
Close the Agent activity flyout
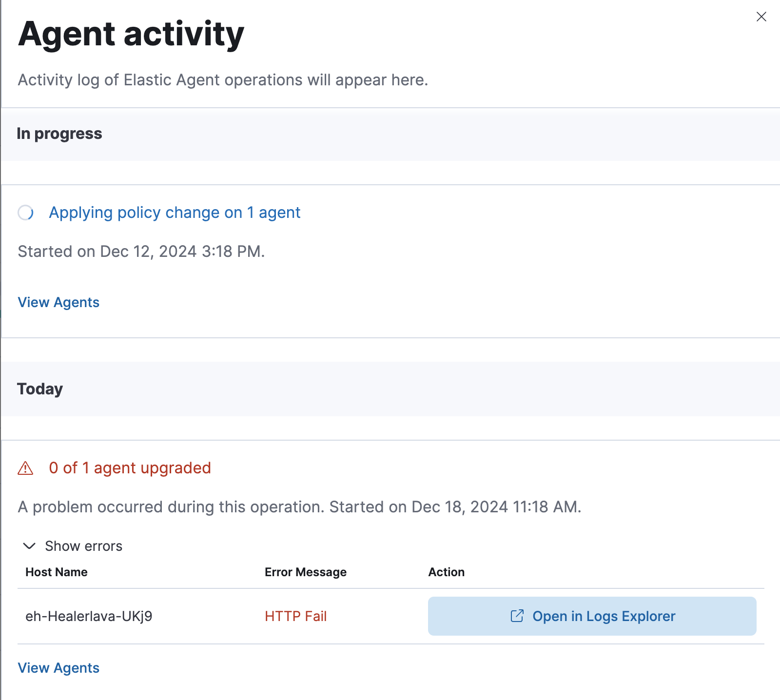pos(761,17)
